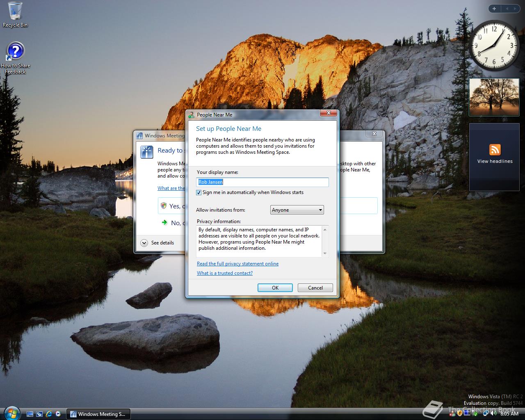Screen dimensions: 525x420
Task: Click the Privacy information text box
Action: 262,241
